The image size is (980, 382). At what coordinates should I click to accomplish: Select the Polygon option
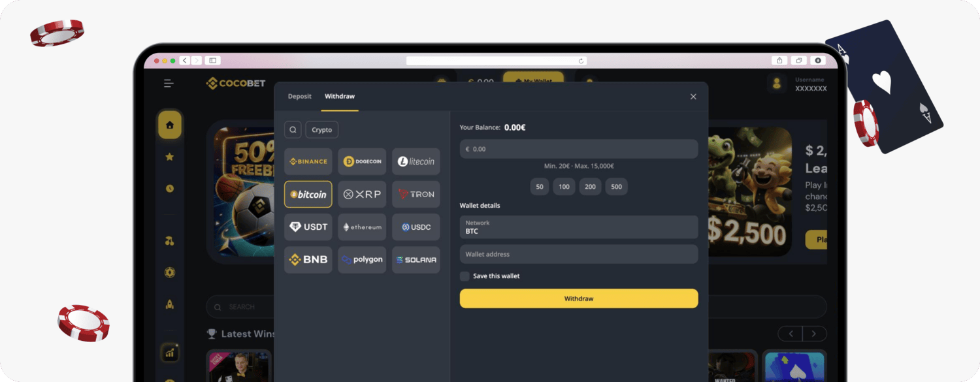point(362,259)
